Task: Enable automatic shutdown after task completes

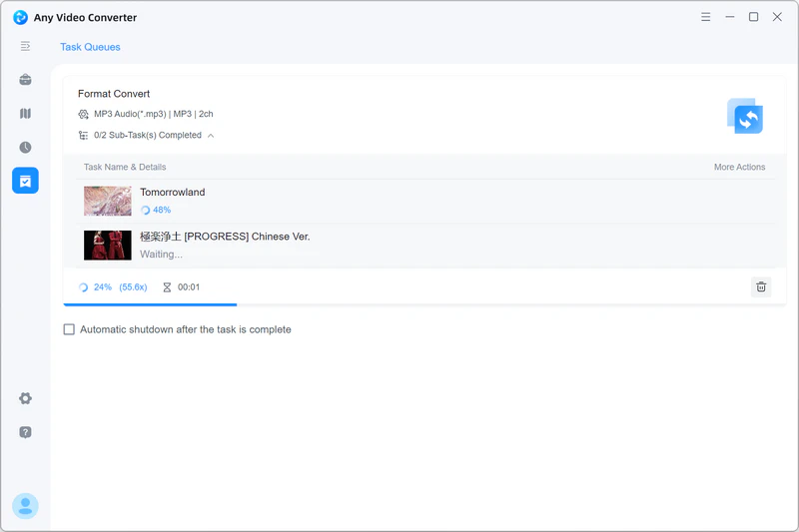Action: 69,329
